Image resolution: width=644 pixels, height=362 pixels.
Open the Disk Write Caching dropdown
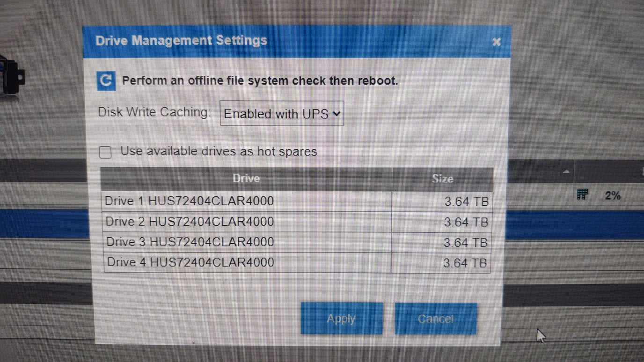pos(282,114)
